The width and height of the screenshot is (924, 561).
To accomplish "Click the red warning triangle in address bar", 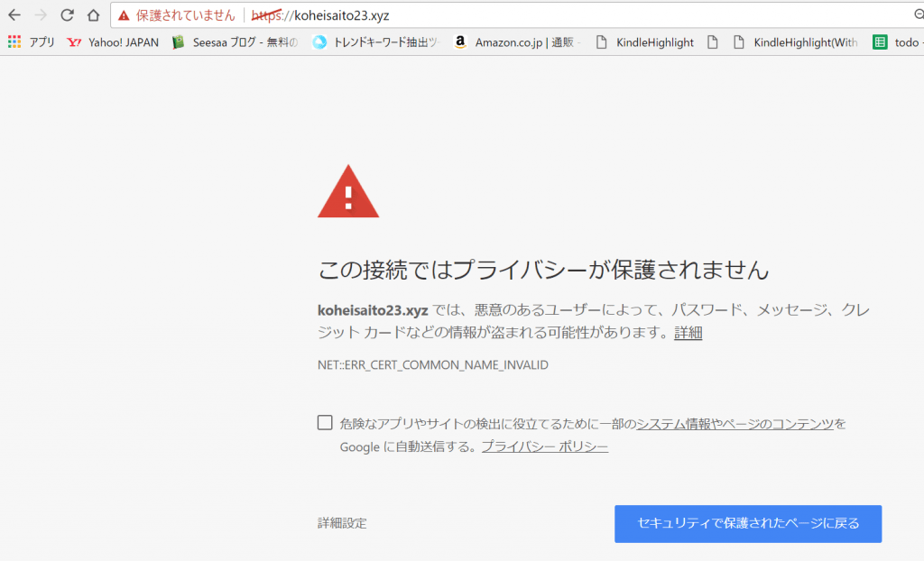I will [x=123, y=15].
